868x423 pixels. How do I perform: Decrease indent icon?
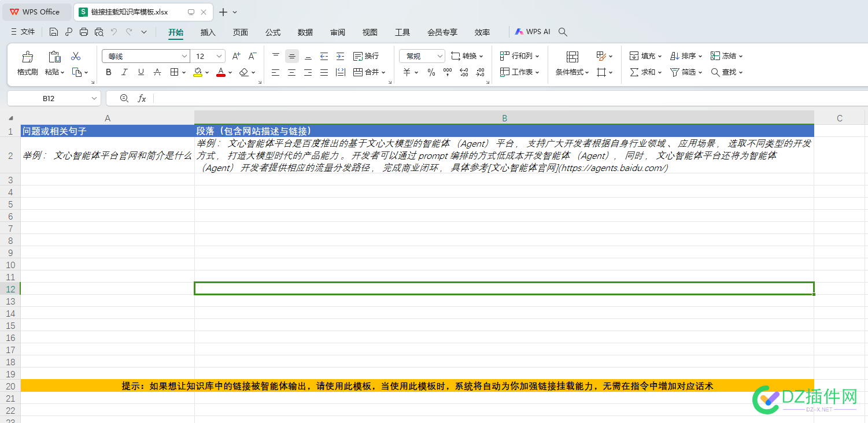(324, 56)
